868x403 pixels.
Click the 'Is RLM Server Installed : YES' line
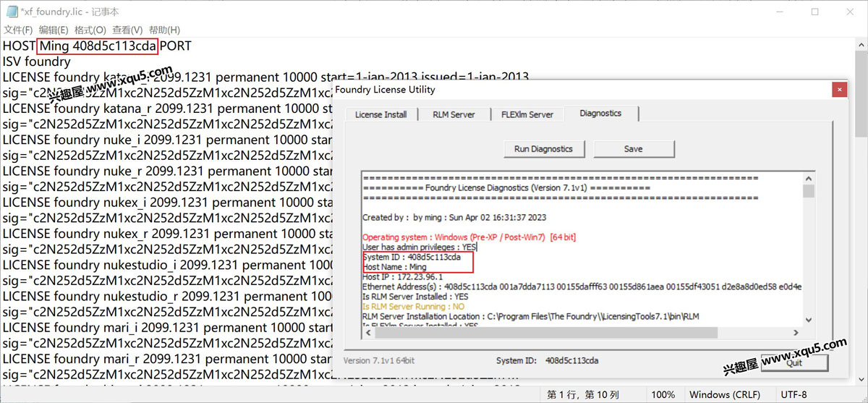(415, 297)
